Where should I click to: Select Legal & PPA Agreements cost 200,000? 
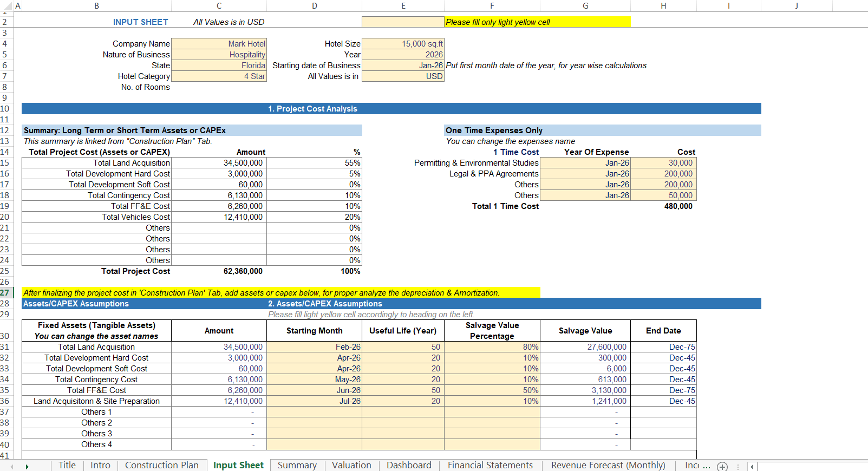[x=663, y=174]
